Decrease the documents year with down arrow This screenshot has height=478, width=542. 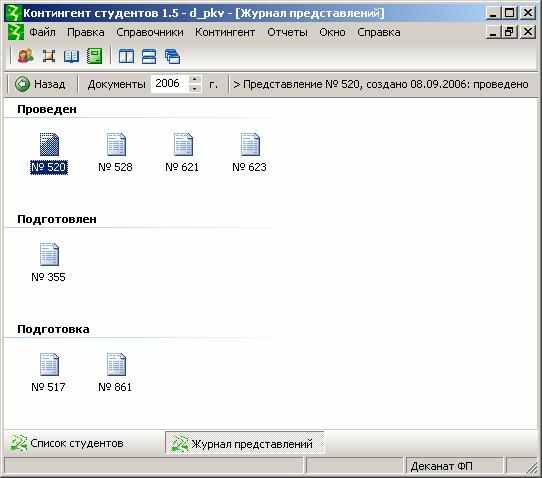pos(195,89)
